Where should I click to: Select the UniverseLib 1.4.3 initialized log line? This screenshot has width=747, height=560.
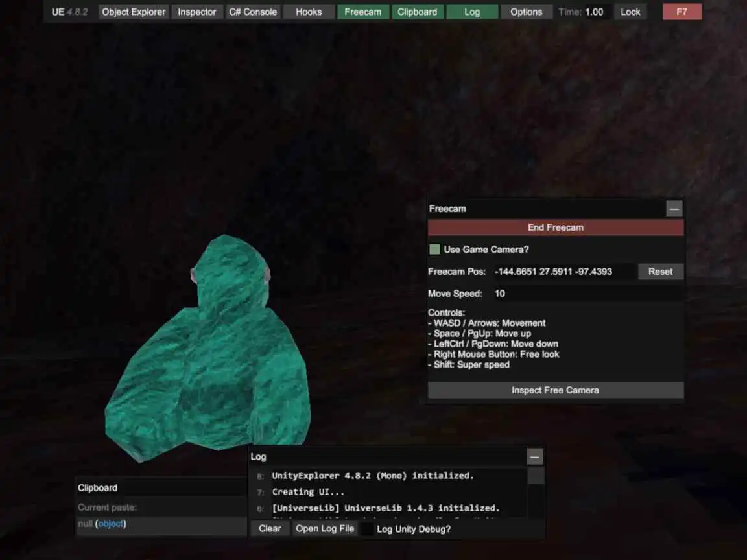pyautogui.click(x=386, y=508)
